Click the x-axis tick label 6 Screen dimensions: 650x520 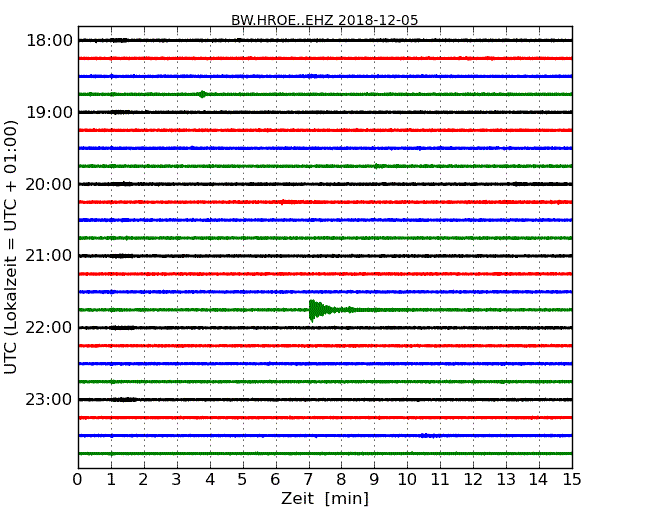click(x=275, y=480)
